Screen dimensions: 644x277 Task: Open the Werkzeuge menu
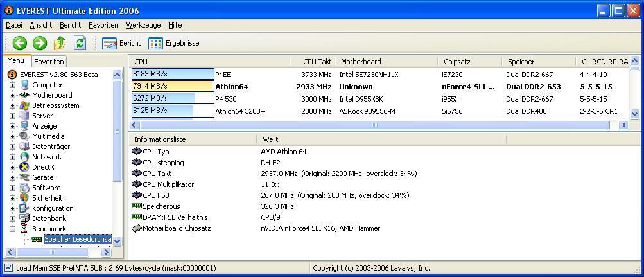[x=143, y=25]
